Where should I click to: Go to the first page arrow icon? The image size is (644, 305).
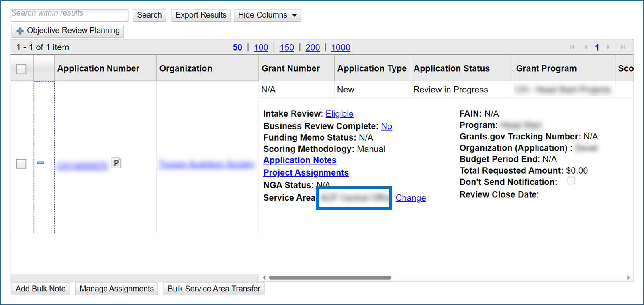click(x=572, y=47)
